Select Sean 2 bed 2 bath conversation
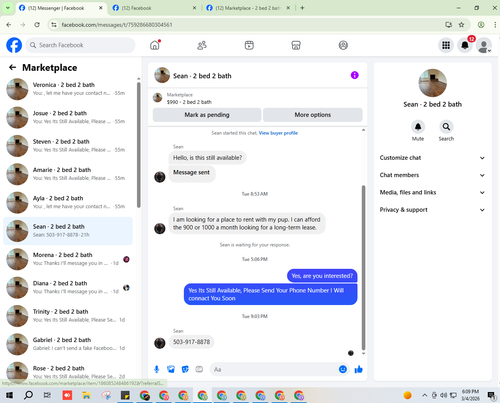Screen dimensions: 500x403 [x=68, y=231]
